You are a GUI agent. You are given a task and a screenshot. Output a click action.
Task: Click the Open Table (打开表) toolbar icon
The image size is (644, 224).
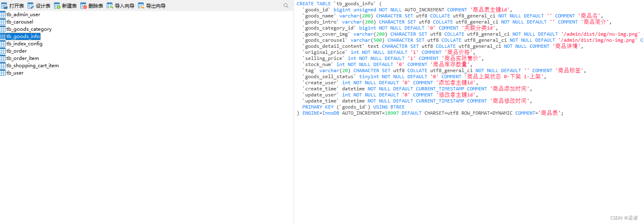4,6
